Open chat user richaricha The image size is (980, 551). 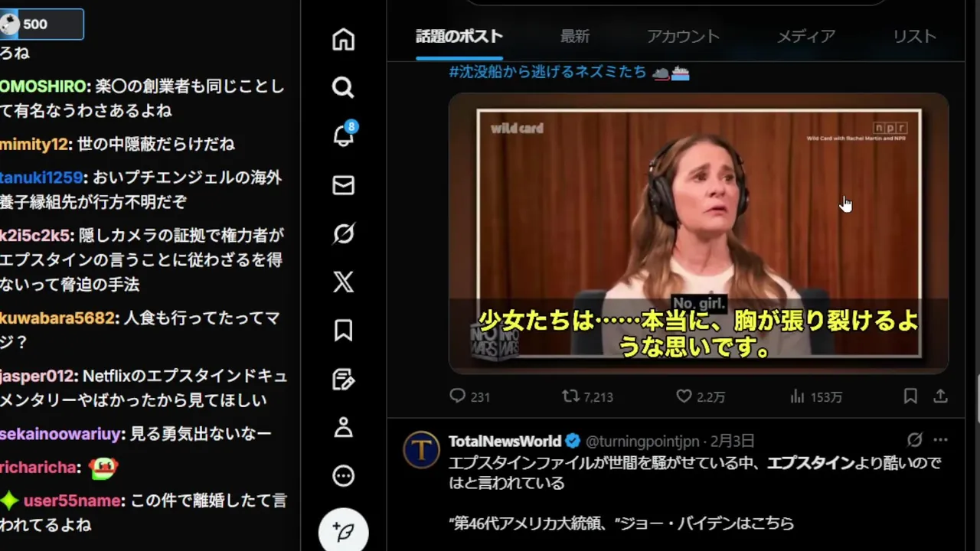click(x=38, y=467)
